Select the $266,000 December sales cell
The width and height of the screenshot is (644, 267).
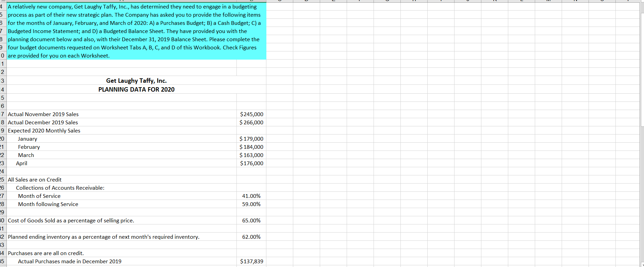tap(251, 122)
